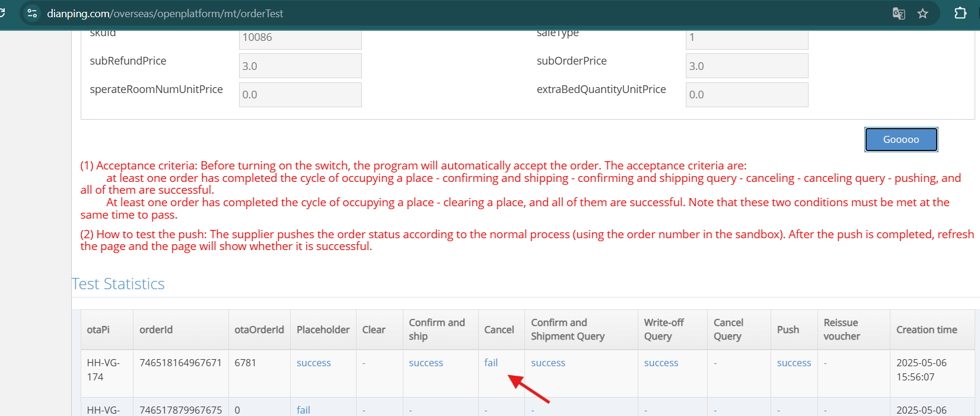The width and height of the screenshot is (980, 416).
Task: Click the subRefundPrice input field
Action: point(300,66)
